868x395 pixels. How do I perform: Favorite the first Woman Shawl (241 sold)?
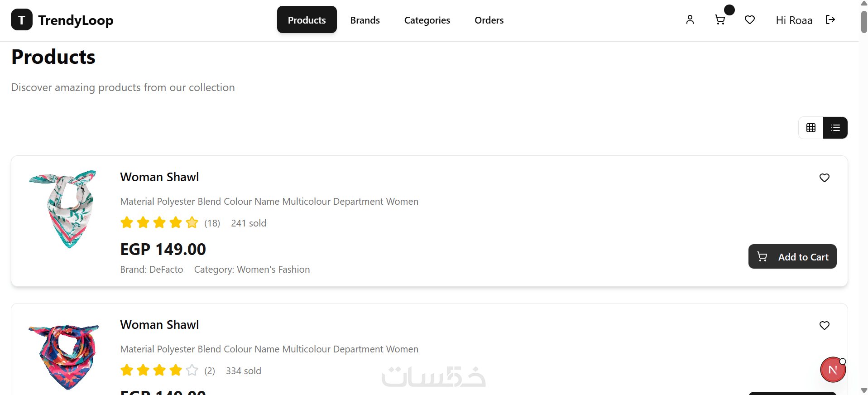825,178
